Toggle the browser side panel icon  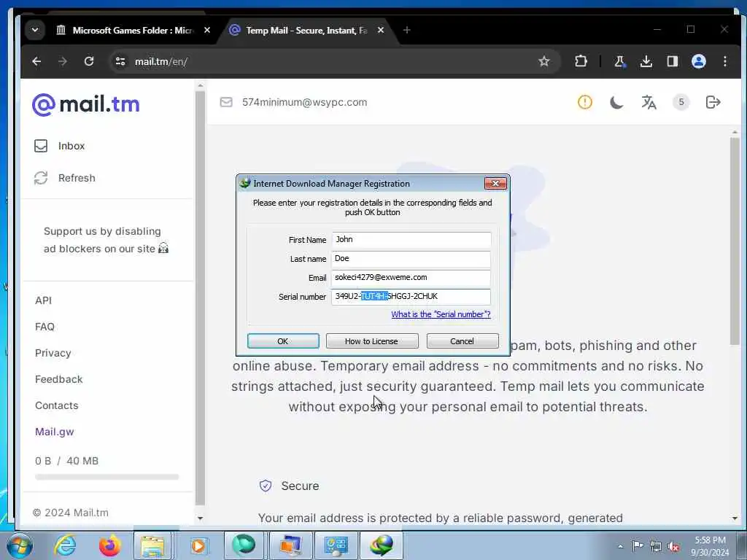pos(672,61)
